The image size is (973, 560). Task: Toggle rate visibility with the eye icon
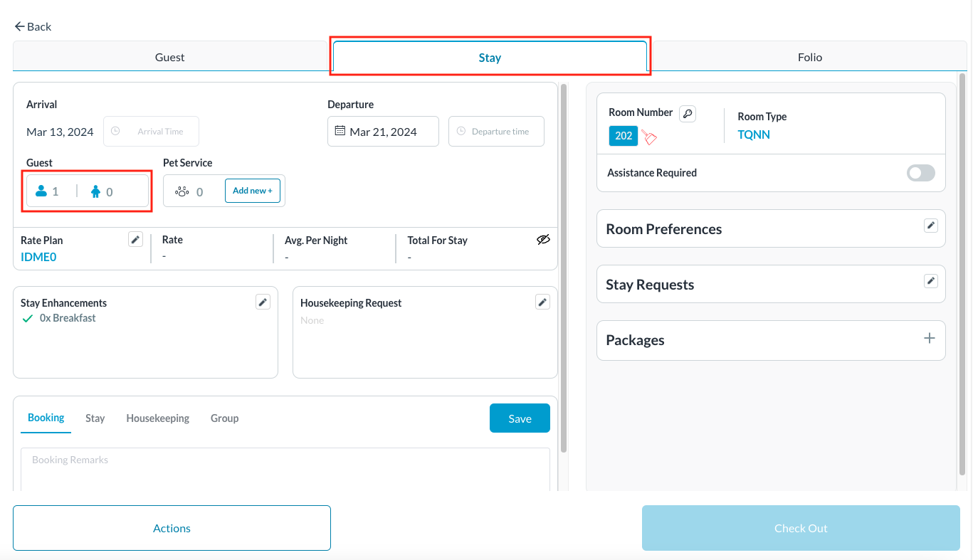point(543,241)
